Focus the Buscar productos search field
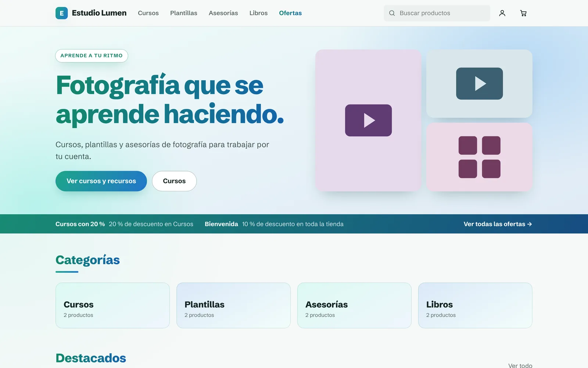 click(437, 13)
